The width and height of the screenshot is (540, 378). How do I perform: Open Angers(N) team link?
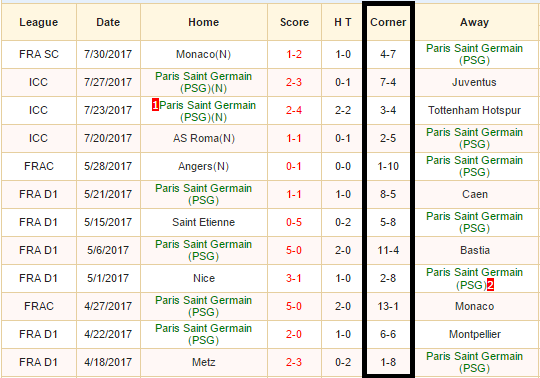point(204,166)
